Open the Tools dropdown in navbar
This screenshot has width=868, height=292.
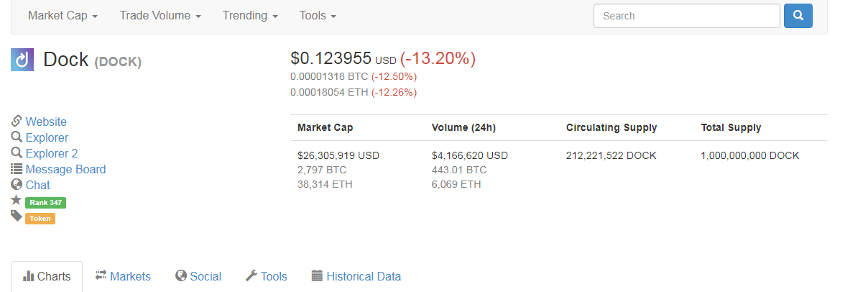318,15
